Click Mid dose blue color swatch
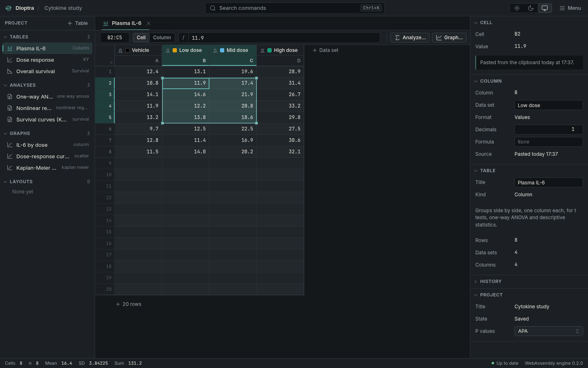Viewport: 588px width, 368px height. 222,50
